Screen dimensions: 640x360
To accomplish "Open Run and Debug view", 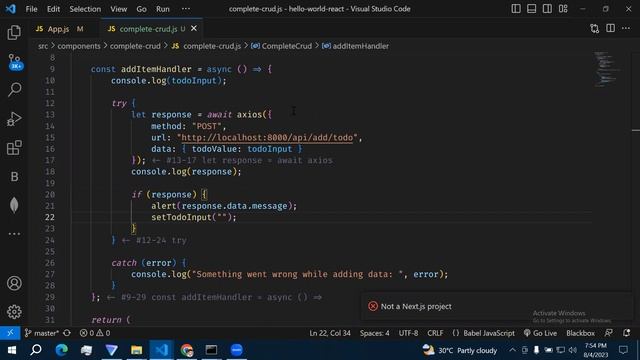I will [14, 119].
